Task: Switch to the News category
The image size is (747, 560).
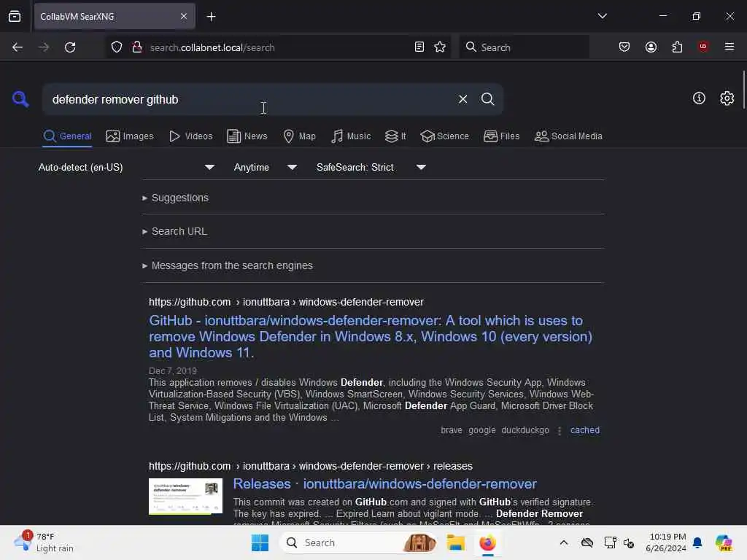Action: click(247, 136)
